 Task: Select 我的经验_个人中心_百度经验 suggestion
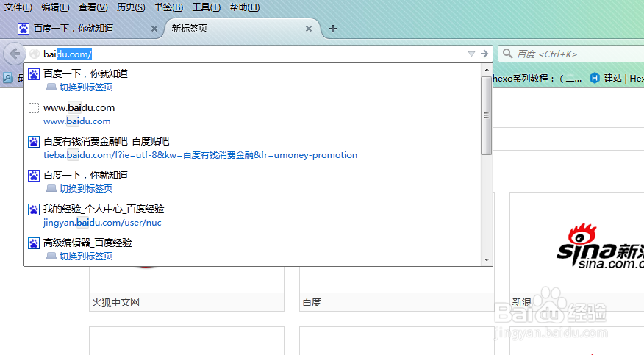(104, 209)
